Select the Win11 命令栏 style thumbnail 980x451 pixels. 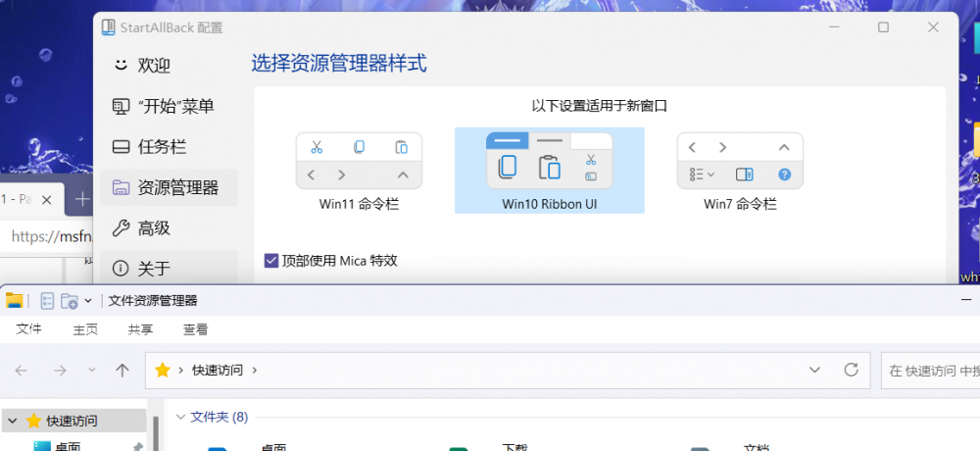(359, 171)
